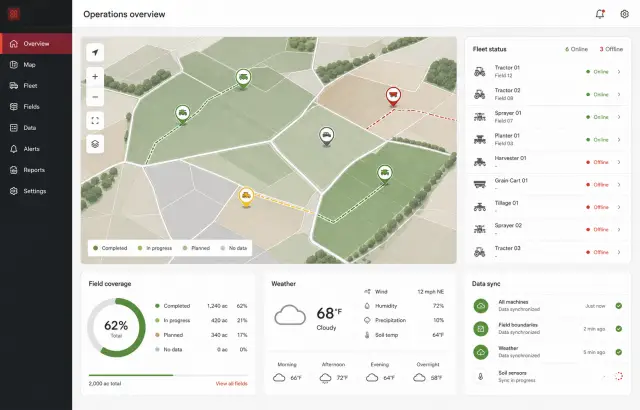Click the map locate arrow button
640x410 pixels.
[x=95, y=52]
